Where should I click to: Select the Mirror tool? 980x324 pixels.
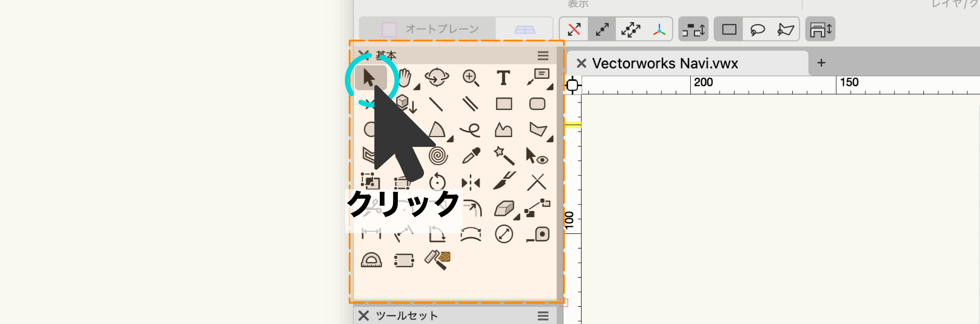click(471, 182)
